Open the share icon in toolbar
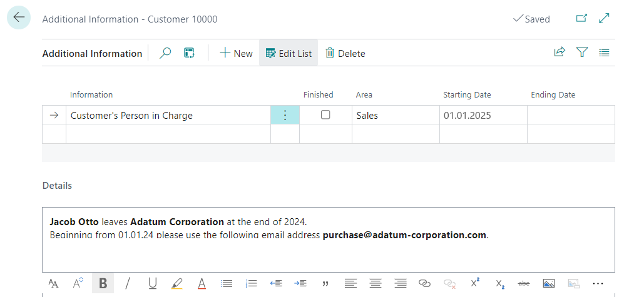 point(560,53)
